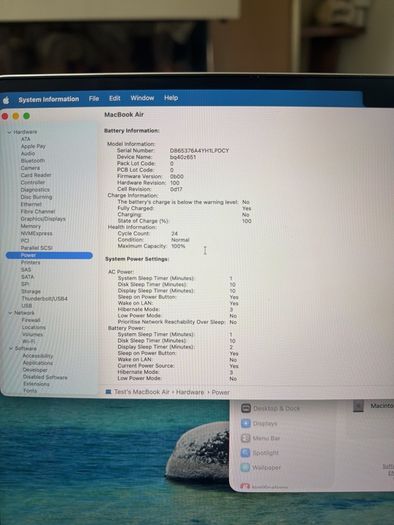Click the Spotlight icon in Settings window
The image size is (394, 525).
[245, 453]
